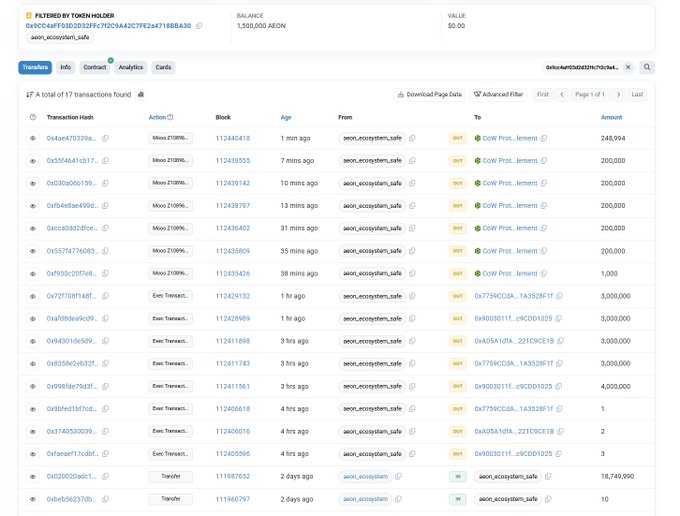Copy To address 0x9003011f in block 112428989 row
The image size is (680, 516).
point(559,318)
